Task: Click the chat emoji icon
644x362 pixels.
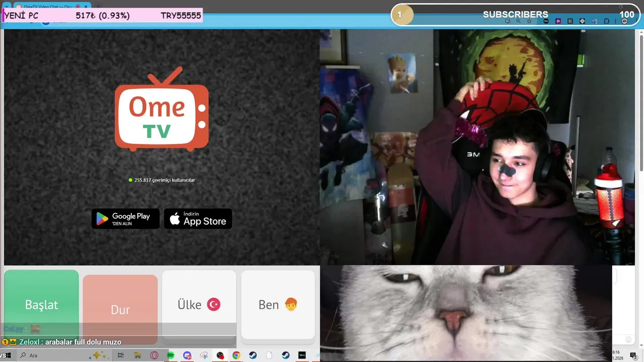Action: pos(628,340)
